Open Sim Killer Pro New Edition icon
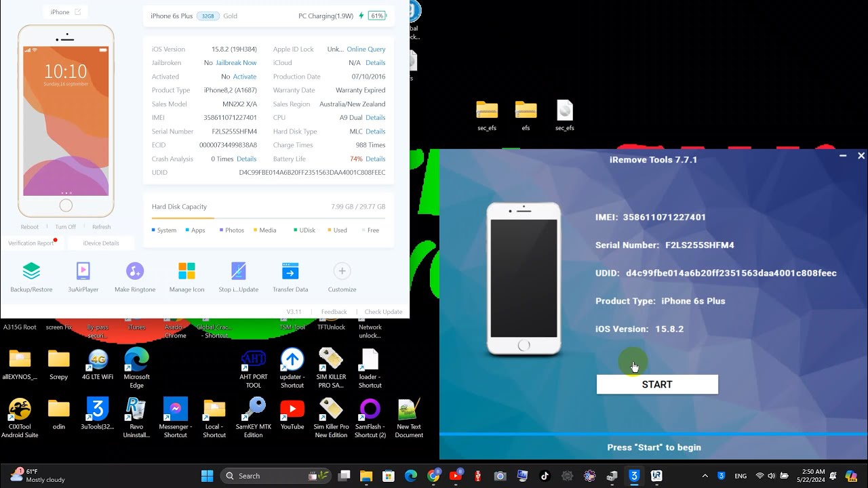 [x=331, y=418]
